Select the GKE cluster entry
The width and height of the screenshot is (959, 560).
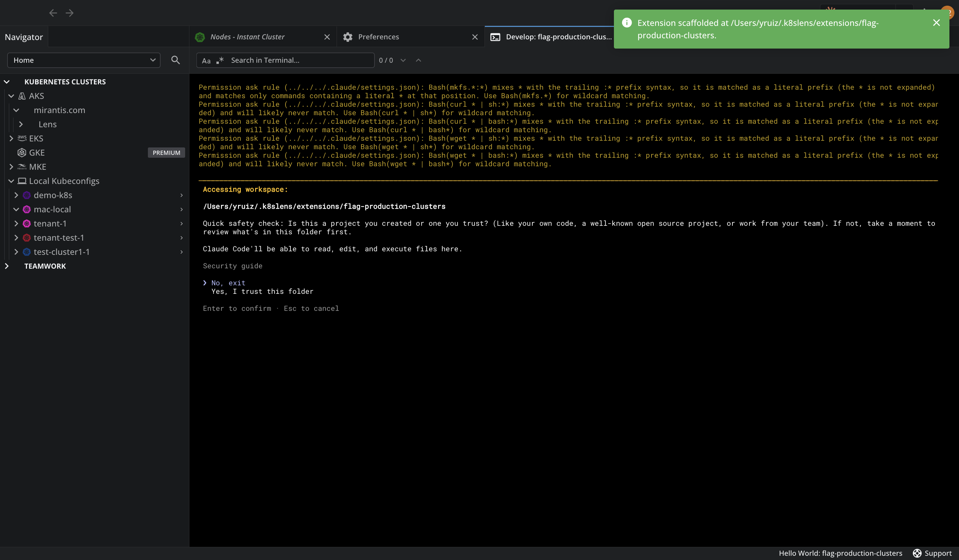click(x=37, y=152)
